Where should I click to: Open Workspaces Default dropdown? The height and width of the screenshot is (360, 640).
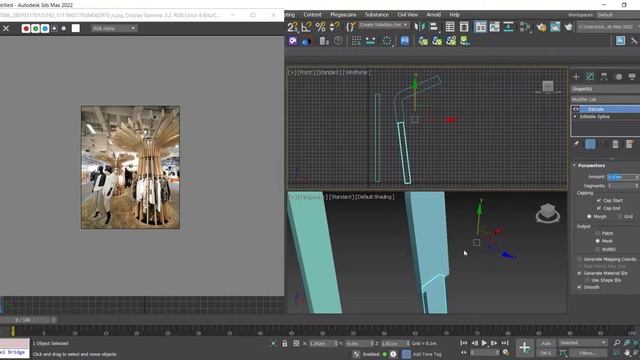tap(617, 15)
